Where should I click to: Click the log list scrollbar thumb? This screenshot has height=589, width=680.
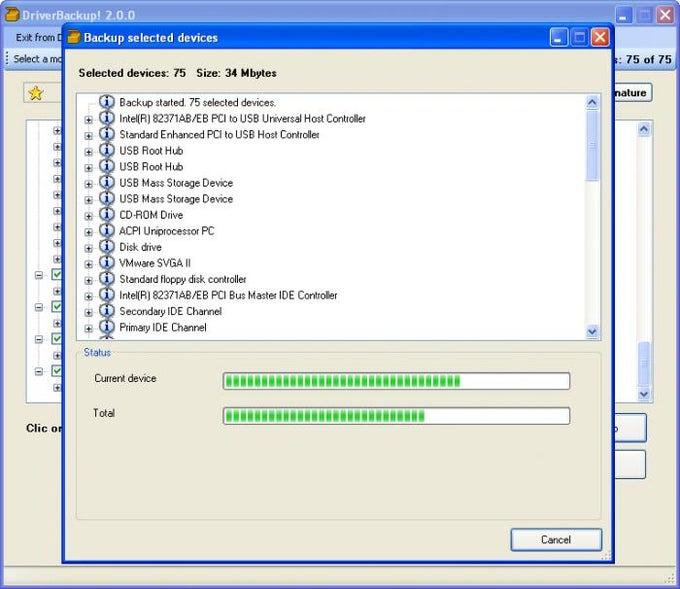tap(592, 145)
